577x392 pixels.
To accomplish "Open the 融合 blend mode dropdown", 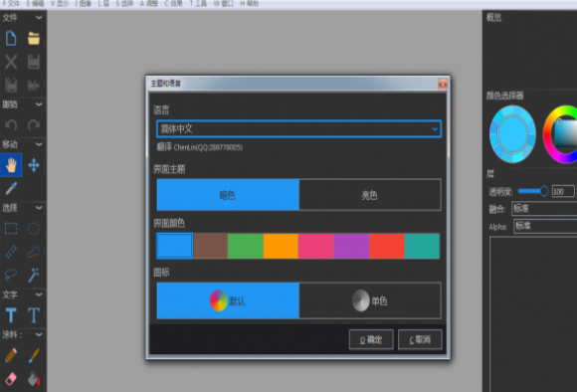I will click(x=544, y=209).
